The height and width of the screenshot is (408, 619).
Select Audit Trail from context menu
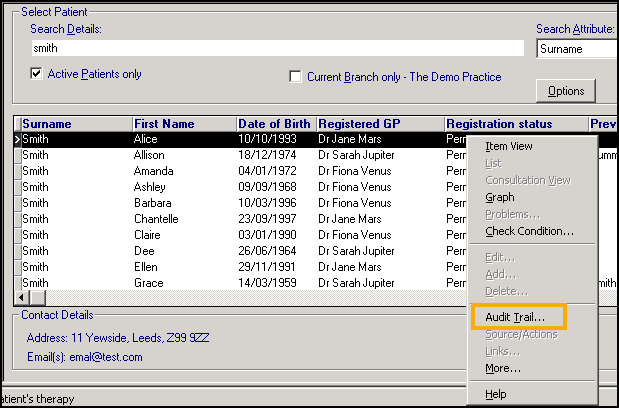(x=515, y=317)
